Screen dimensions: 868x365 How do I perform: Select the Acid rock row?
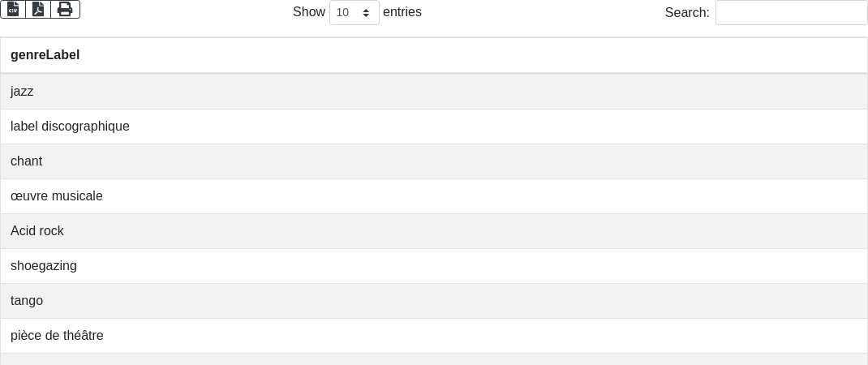tap(434, 231)
